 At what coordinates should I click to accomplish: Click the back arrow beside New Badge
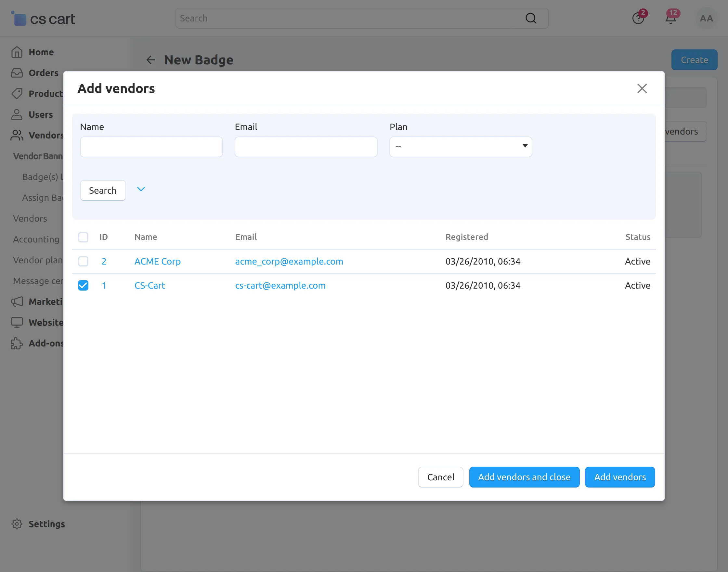tap(151, 60)
